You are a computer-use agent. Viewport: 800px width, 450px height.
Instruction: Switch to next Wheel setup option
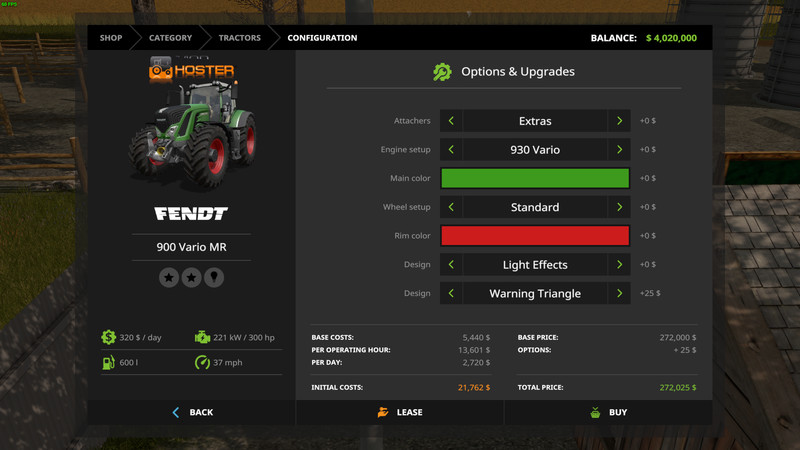[620, 207]
